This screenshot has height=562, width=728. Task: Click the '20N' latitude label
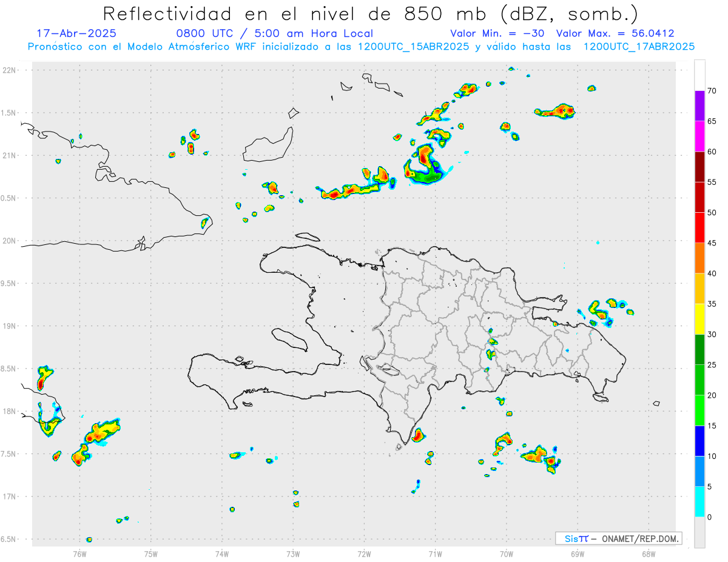(x=10, y=241)
